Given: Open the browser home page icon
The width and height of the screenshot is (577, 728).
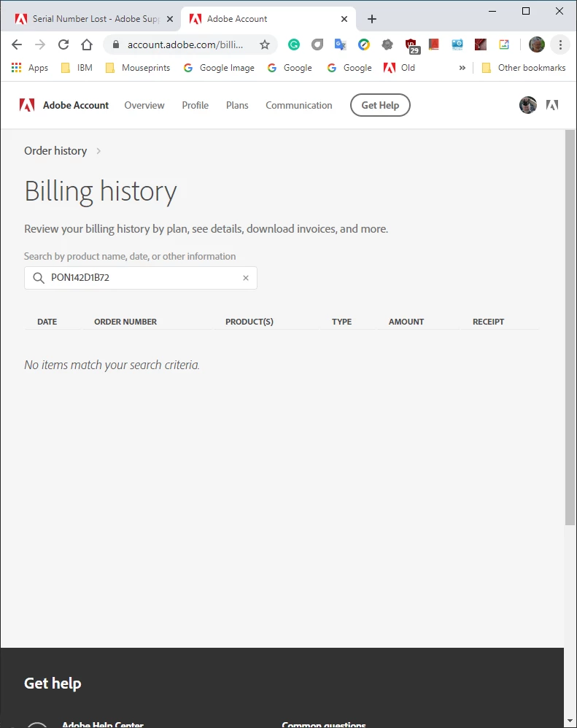Looking at the screenshot, I should click(x=87, y=44).
